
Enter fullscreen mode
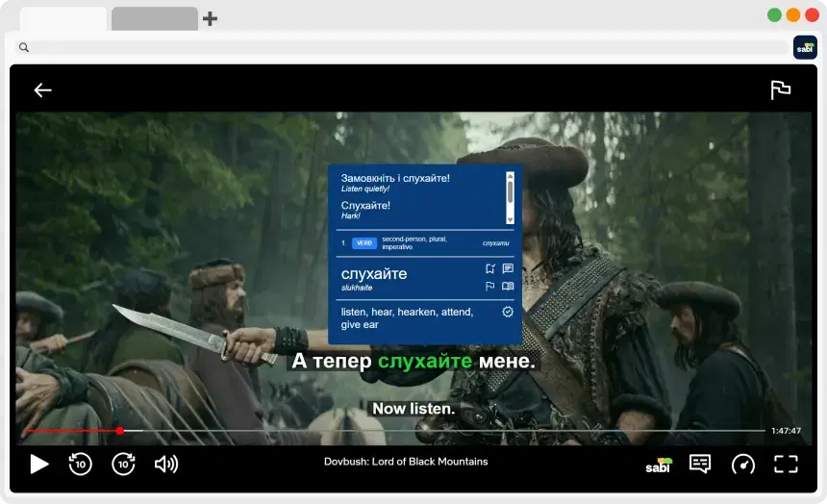tap(786, 465)
